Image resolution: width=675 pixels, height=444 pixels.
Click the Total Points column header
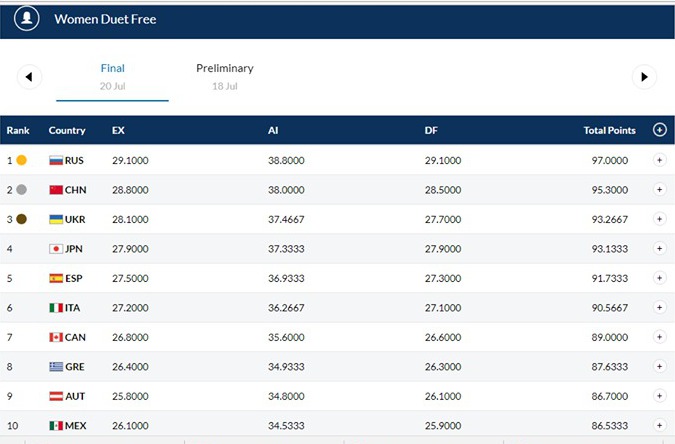click(609, 130)
